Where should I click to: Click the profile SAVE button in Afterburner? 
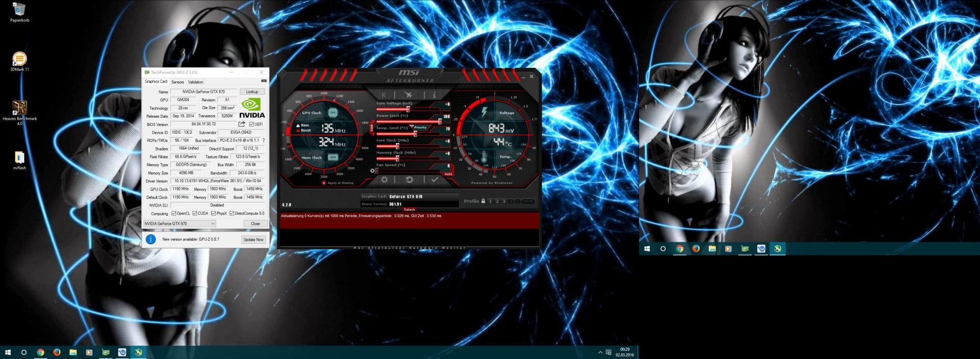click(528, 201)
